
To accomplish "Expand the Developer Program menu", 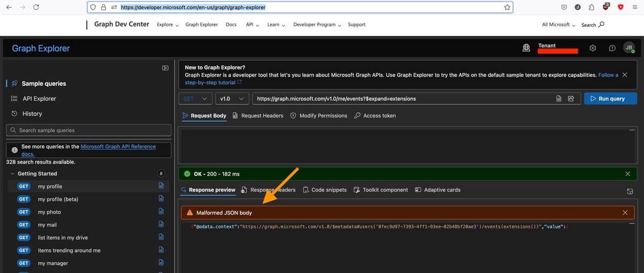I will 317,25.
